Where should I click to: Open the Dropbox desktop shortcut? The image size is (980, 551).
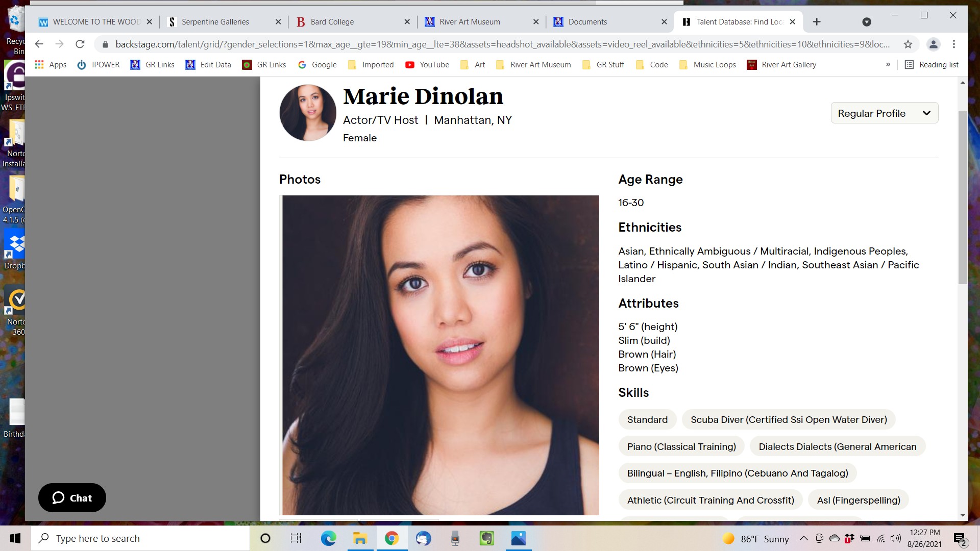tap(14, 250)
